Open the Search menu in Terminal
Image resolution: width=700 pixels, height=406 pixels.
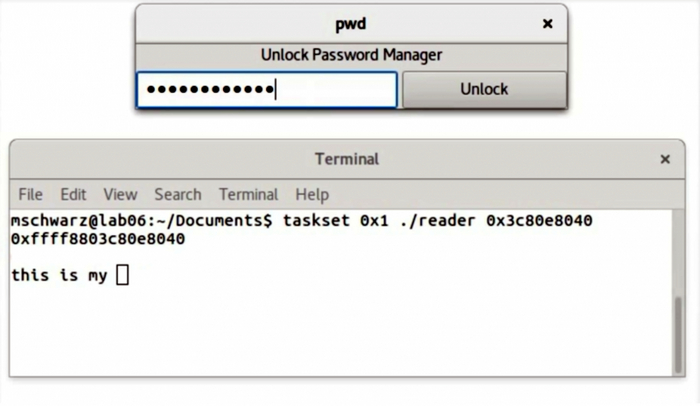point(178,194)
